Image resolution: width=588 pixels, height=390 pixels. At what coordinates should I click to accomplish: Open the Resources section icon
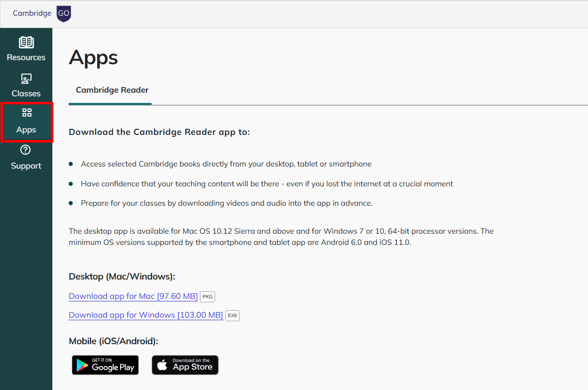coord(26,43)
